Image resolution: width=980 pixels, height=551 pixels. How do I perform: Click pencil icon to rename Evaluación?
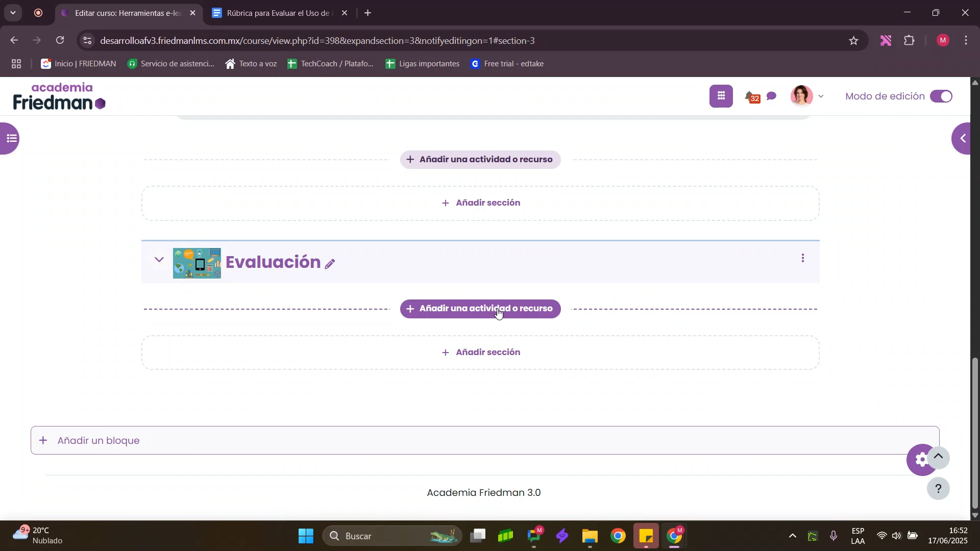click(x=330, y=264)
